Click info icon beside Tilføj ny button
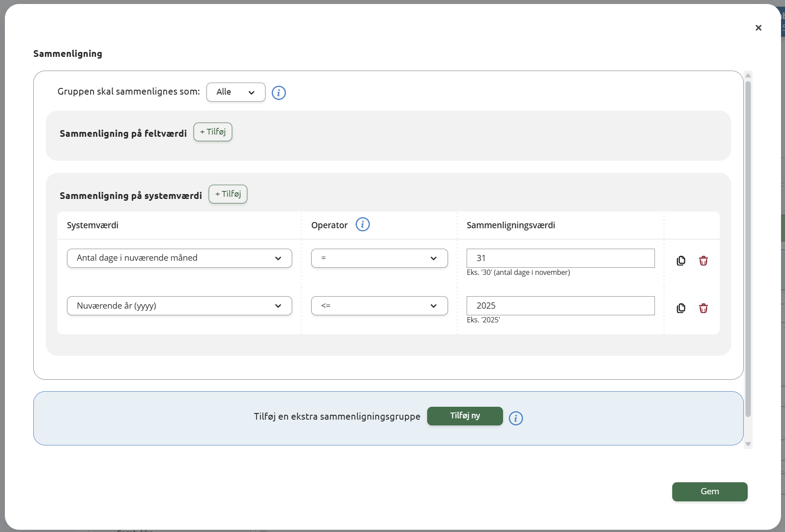Screen dimensions: 785x532 [x=515, y=418]
